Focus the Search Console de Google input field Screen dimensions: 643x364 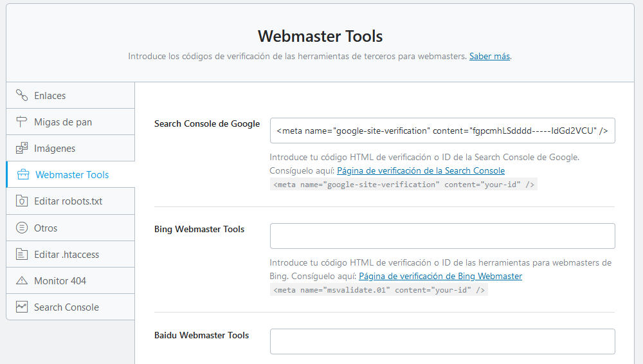442,131
